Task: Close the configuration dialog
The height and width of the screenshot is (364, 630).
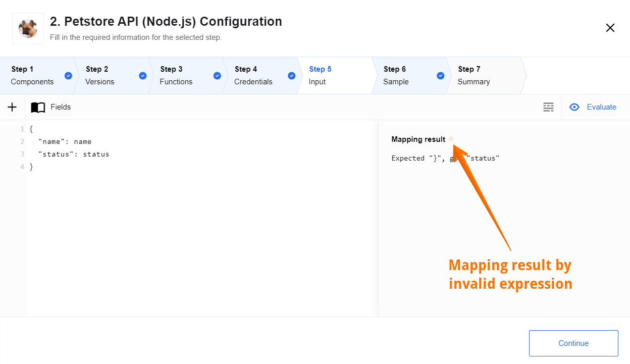Action: (x=610, y=28)
